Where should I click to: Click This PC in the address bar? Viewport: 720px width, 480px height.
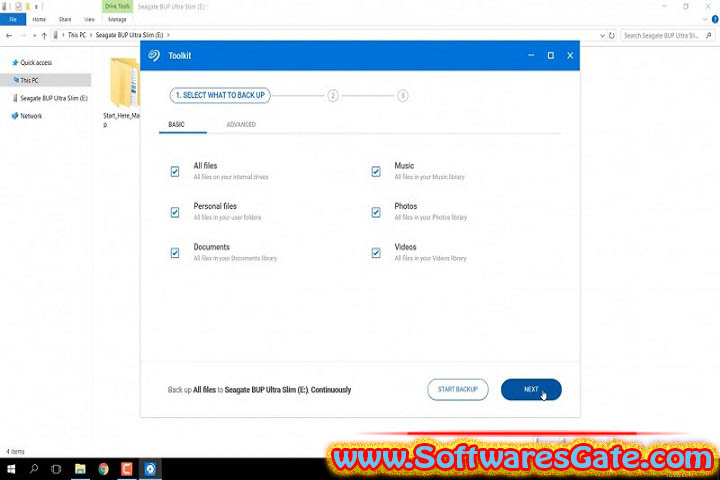(x=77, y=35)
